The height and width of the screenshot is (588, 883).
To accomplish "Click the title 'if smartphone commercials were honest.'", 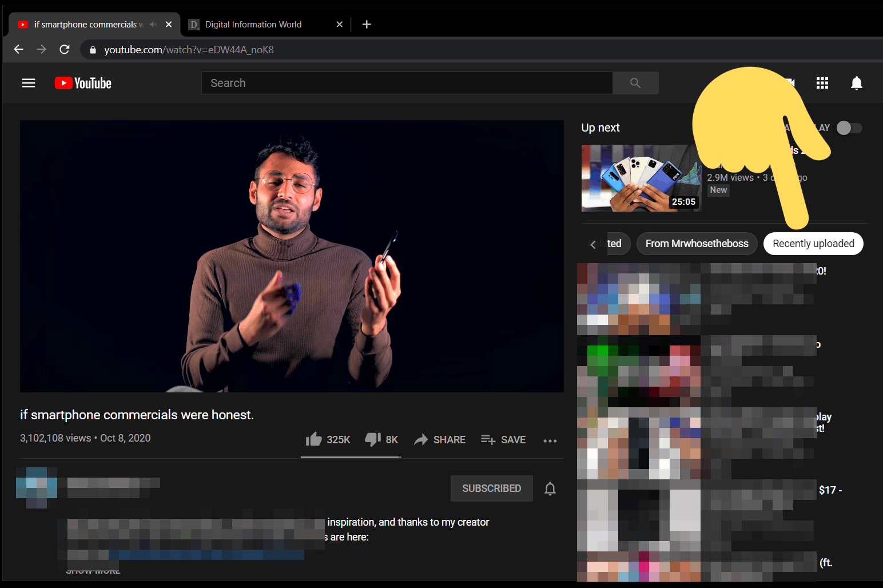I will pyautogui.click(x=137, y=415).
